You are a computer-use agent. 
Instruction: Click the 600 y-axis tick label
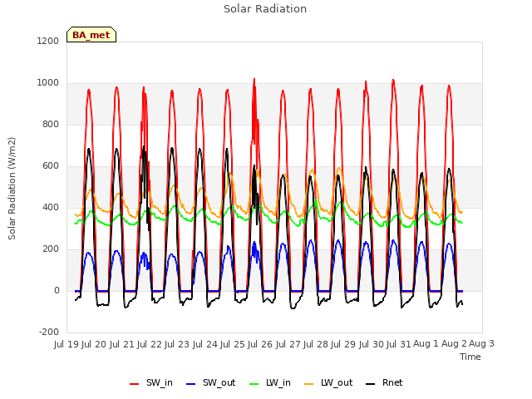51,166
